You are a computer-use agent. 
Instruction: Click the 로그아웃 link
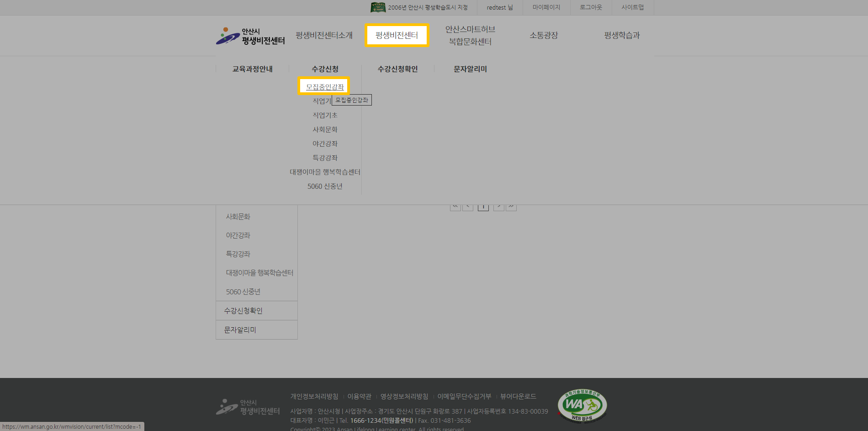click(591, 7)
